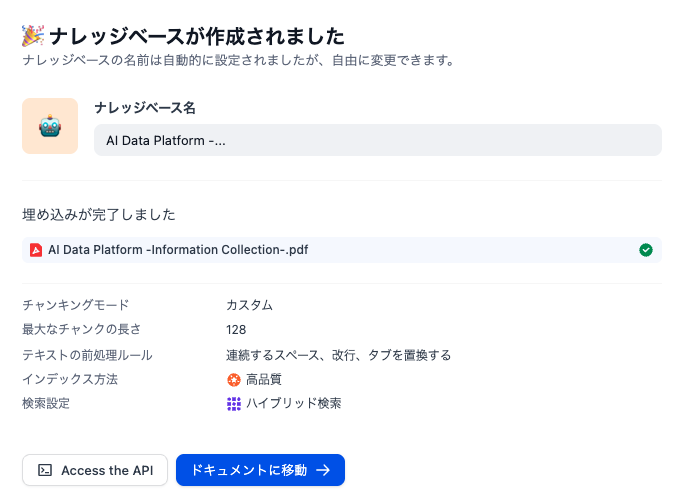Viewport: 676px width, 501px height.
Task: Click the ドキュメントに移動 button label
Action: point(249,470)
